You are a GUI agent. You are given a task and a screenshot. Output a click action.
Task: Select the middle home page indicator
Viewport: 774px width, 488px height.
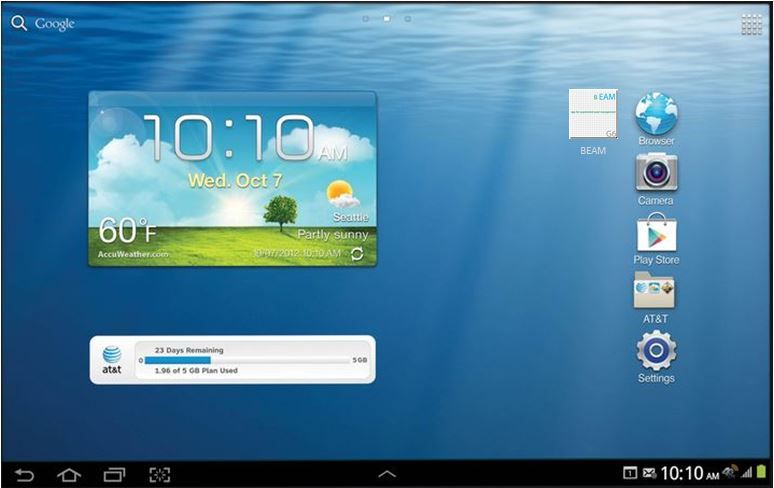387,19
